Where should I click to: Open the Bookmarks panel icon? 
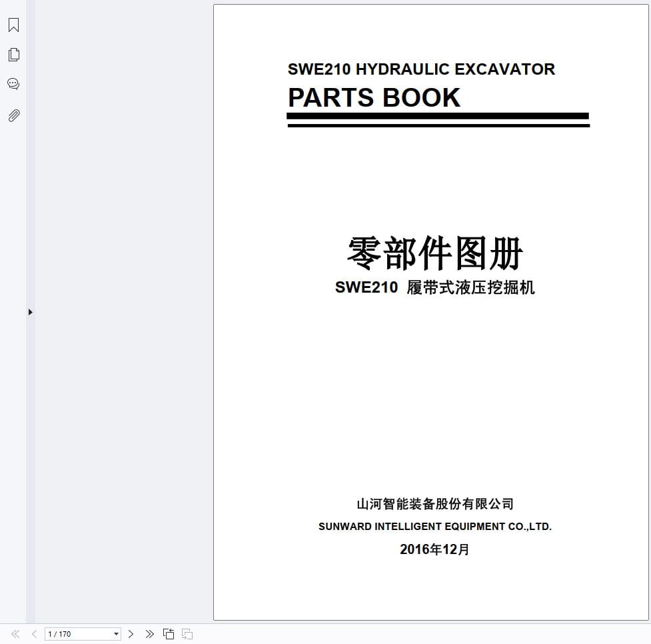[14, 25]
